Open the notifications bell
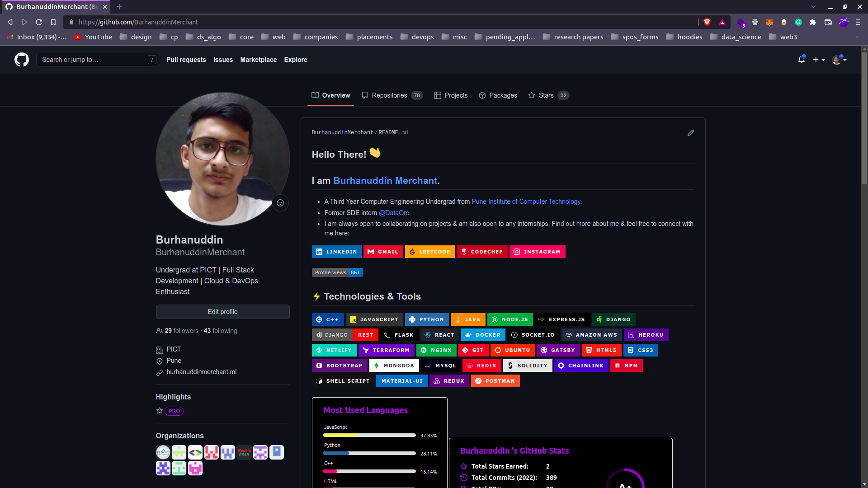Screen dimensions: 868x488 [x=801, y=59]
